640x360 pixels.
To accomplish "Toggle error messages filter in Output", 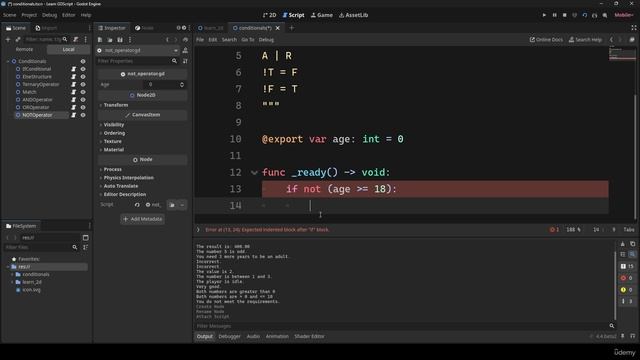I will pyautogui.click(x=627, y=278).
